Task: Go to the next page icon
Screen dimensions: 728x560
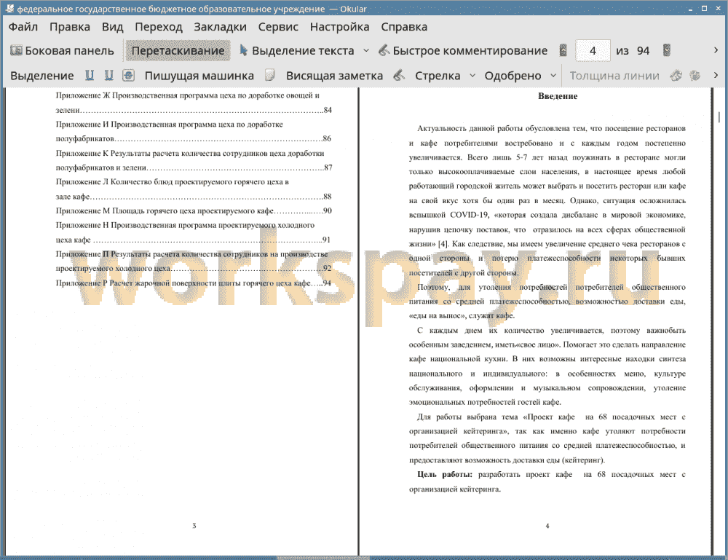Action: point(667,50)
